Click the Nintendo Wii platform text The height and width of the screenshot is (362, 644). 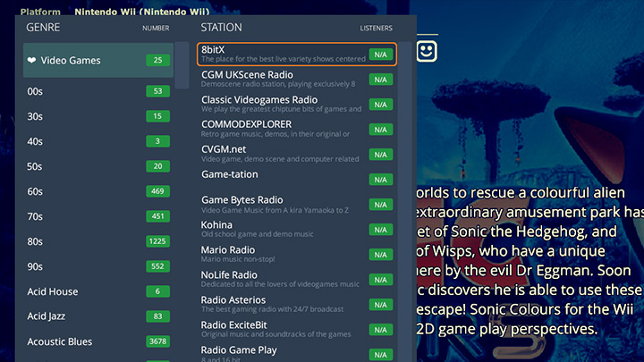coord(142,12)
